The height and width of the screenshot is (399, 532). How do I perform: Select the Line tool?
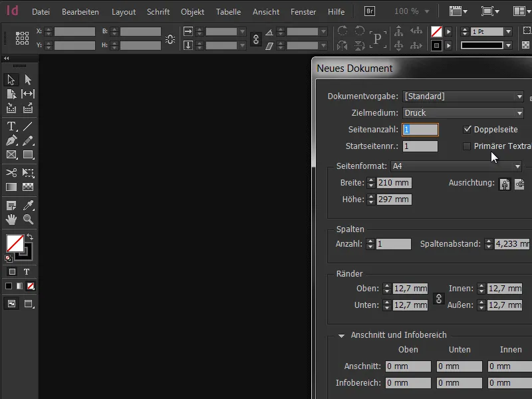coord(28,126)
